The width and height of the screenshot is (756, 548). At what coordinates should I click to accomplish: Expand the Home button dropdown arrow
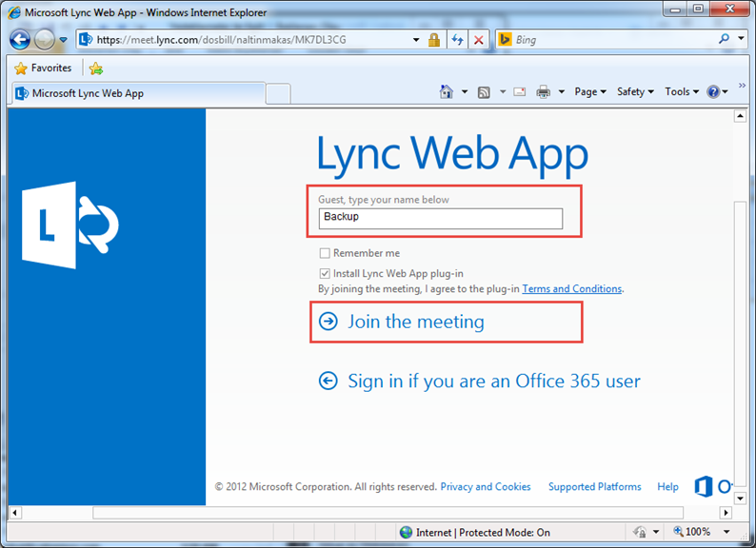465,91
